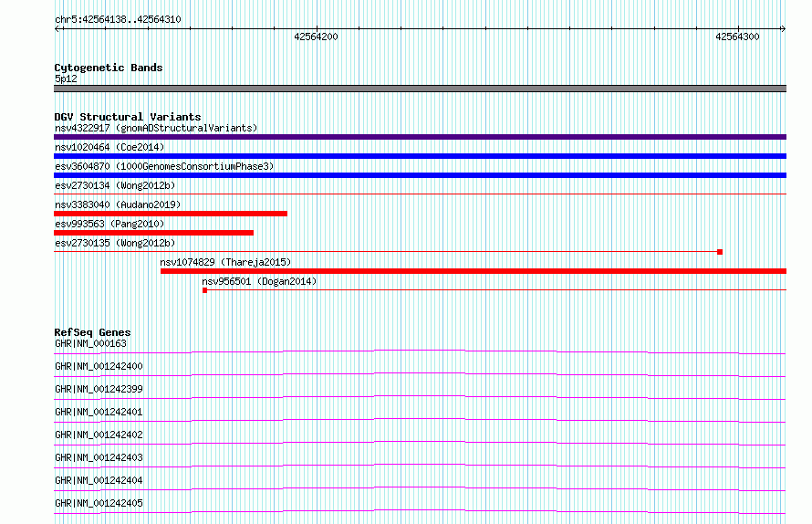812x524 pixels.
Task: Click the thin red esv2730134 variant line
Action: point(420,194)
